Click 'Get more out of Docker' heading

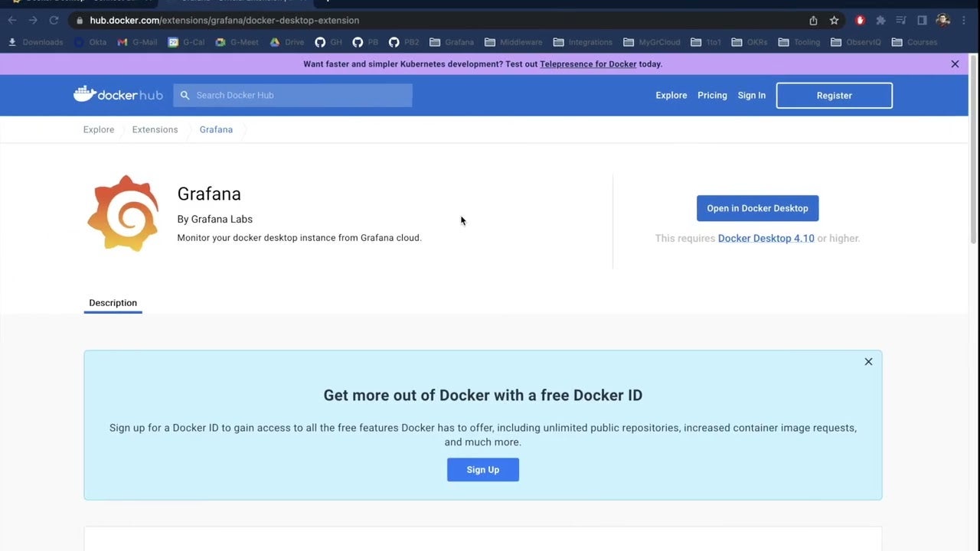coord(483,396)
